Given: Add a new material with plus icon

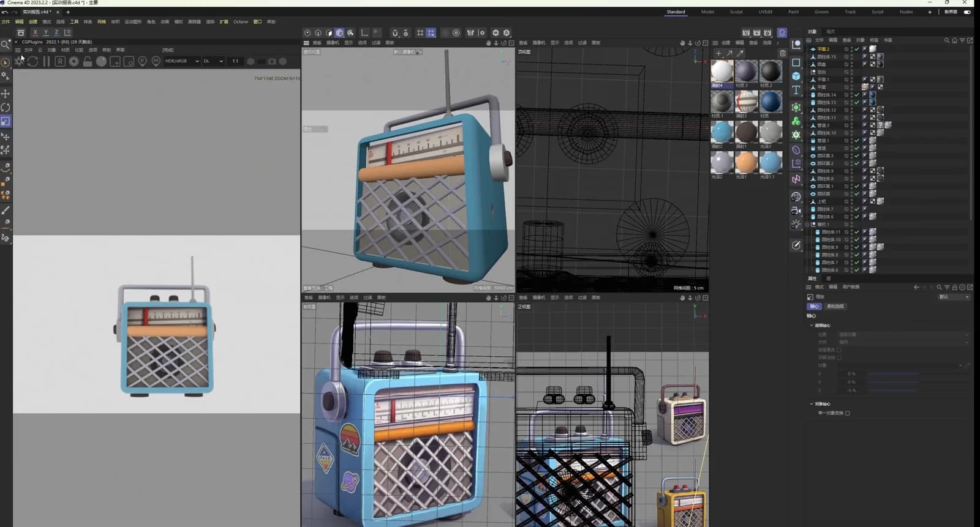Looking at the screenshot, I should (x=718, y=53).
